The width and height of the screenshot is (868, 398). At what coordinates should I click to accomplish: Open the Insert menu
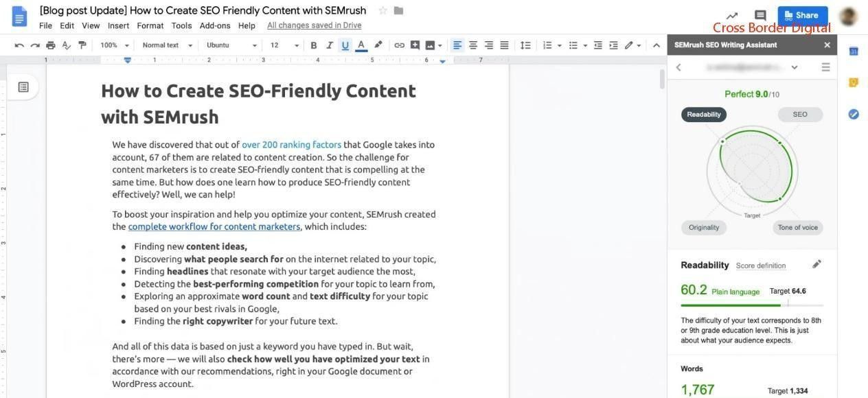[118, 25]
